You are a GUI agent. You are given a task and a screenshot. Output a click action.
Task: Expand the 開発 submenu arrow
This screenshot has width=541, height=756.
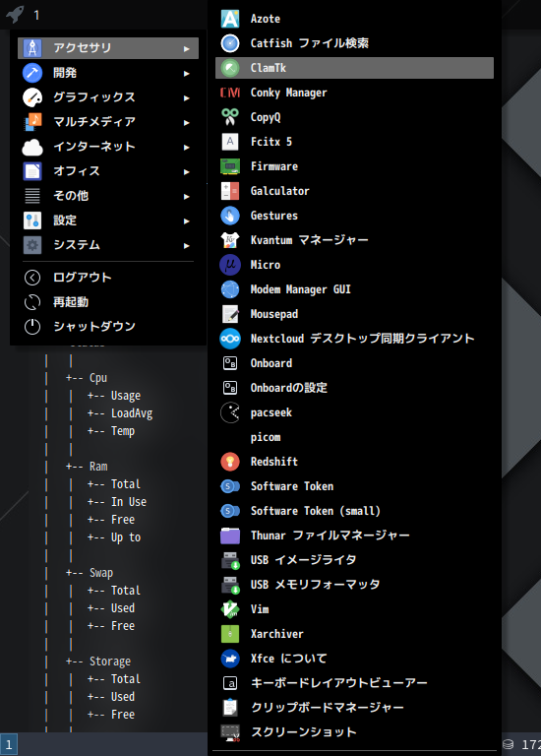tap(187, 73)
